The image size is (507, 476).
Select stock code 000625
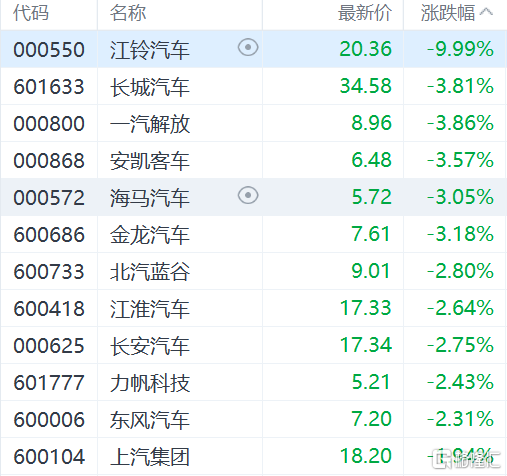(49, 346)
